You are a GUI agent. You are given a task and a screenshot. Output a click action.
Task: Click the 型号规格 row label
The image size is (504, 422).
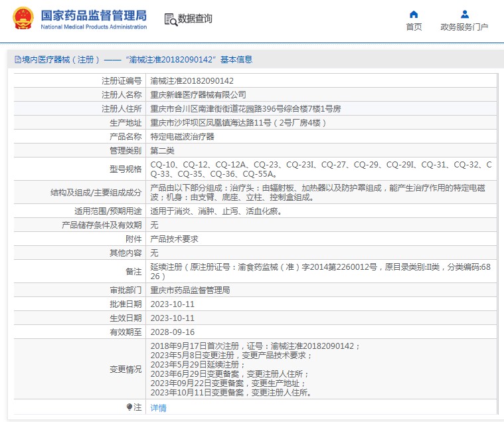point(126,169)
